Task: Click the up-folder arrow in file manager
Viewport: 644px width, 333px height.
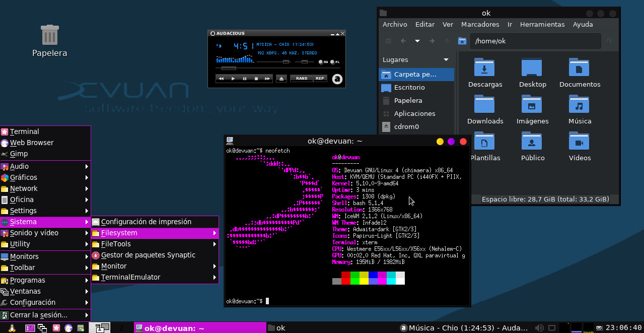Action: pos(447,41)
